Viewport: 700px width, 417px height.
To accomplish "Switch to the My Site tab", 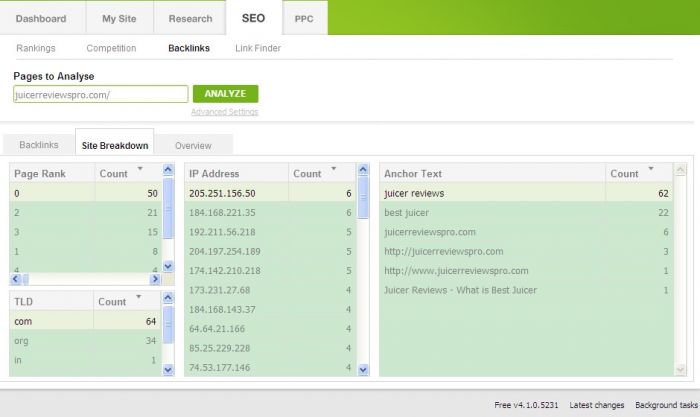I will [x=119, y=19].
